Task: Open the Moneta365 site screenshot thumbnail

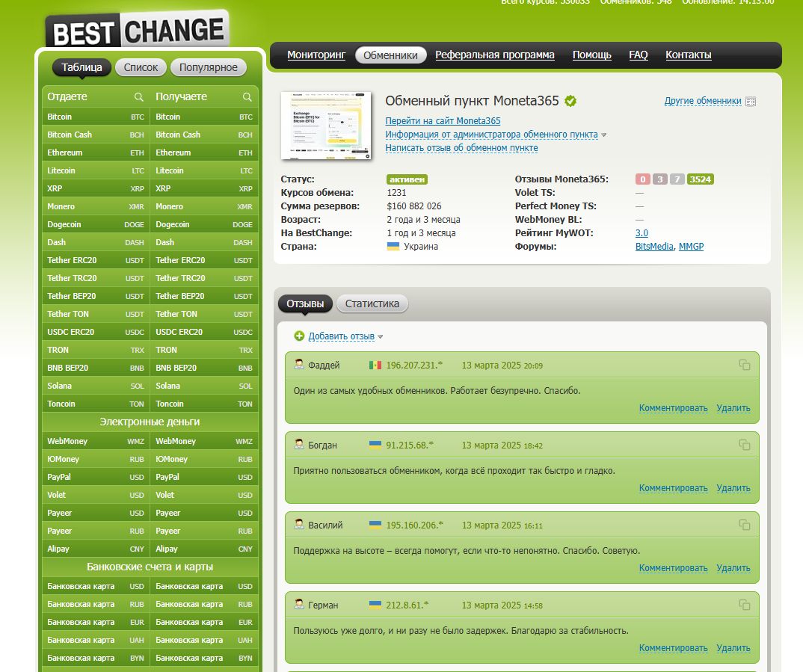Action: (326, 126)
